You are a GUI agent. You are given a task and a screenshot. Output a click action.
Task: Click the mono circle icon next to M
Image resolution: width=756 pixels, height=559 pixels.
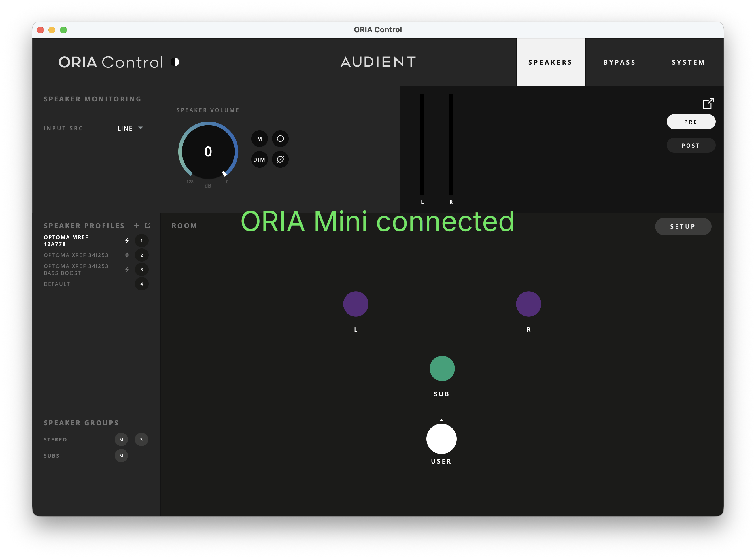point(280,139)
